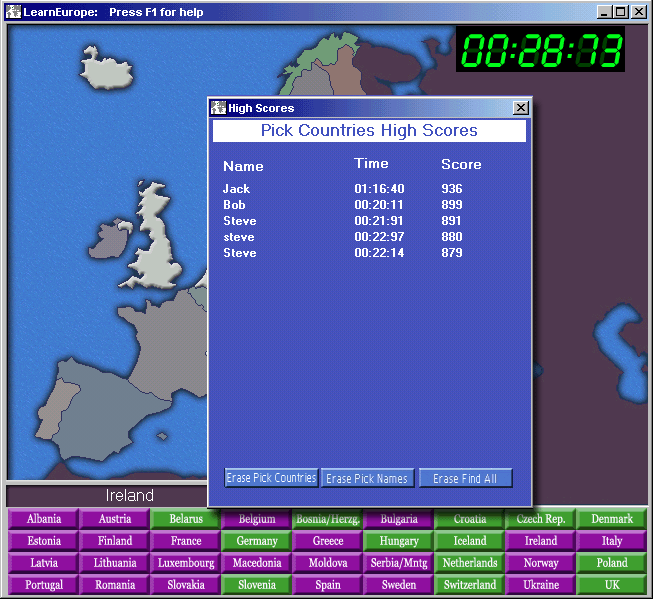The height and width of the screenshot is (599, 653).
Task: Select the Austria country button
Action: (x=115, y=519)
